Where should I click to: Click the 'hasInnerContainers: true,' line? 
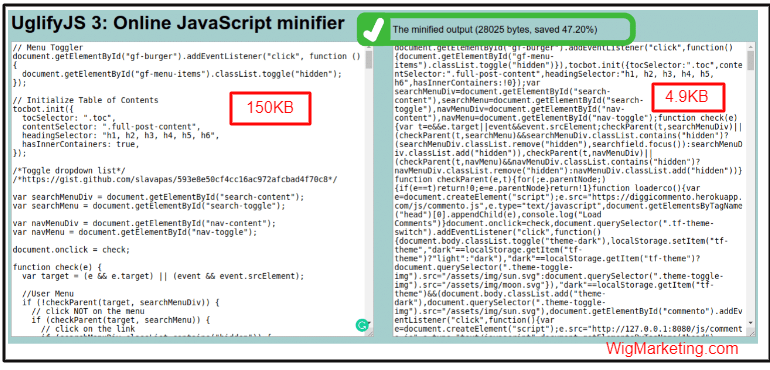point(81,144)
